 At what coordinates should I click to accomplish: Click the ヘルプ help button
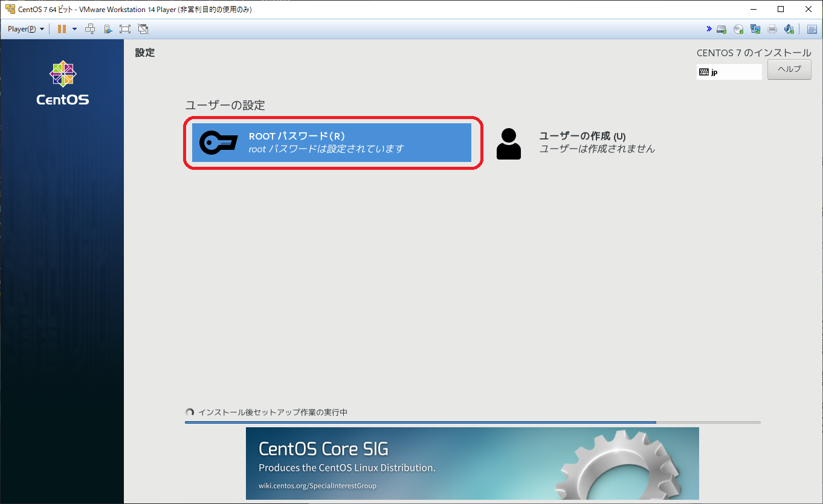point(789,69)
